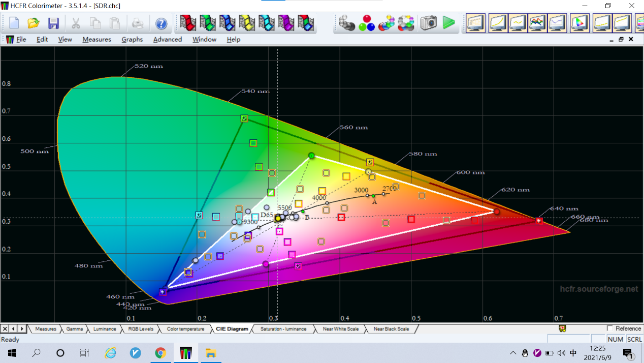Click the ring of multicolor spheres icon

pos(406,23)
